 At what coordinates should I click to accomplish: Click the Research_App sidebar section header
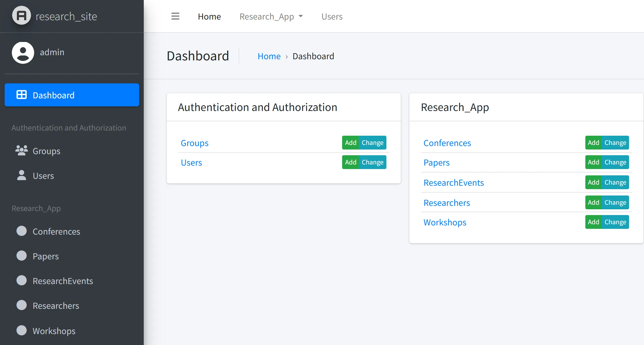[36, 208]
